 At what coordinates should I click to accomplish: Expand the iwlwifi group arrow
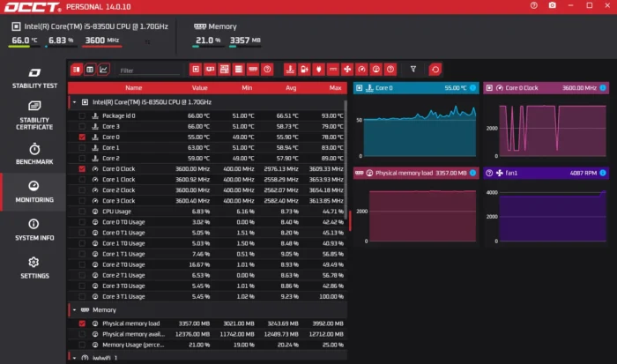[74, 358]
